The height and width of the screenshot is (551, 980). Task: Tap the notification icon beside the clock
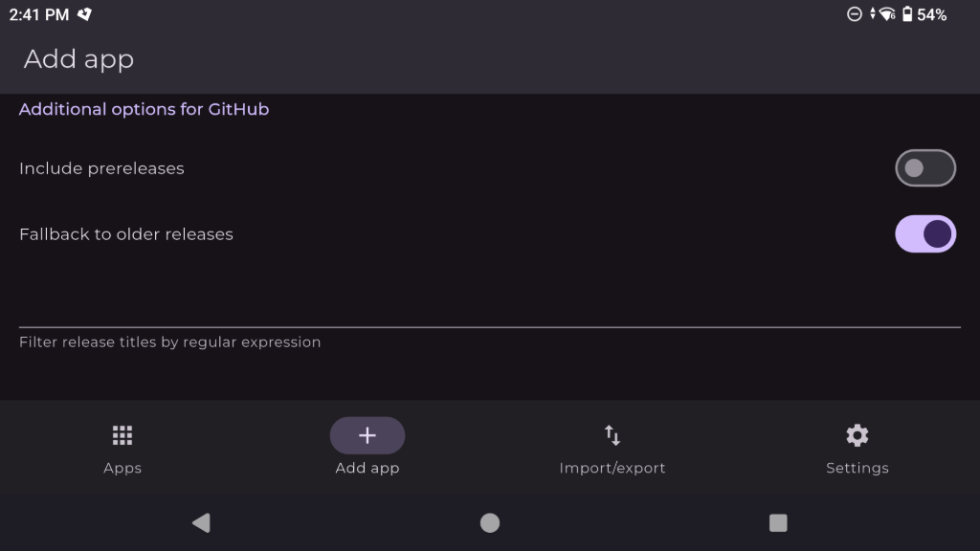point(85,14)
